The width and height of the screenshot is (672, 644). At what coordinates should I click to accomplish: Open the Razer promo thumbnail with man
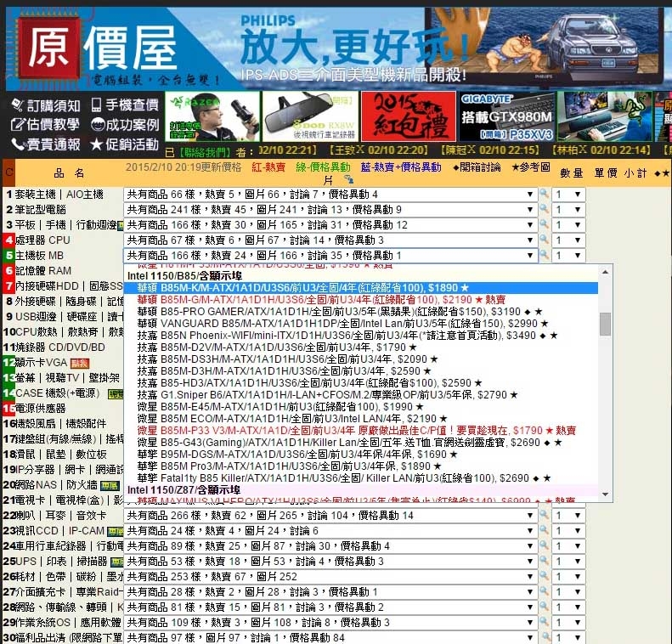click(x=212, y=116)
